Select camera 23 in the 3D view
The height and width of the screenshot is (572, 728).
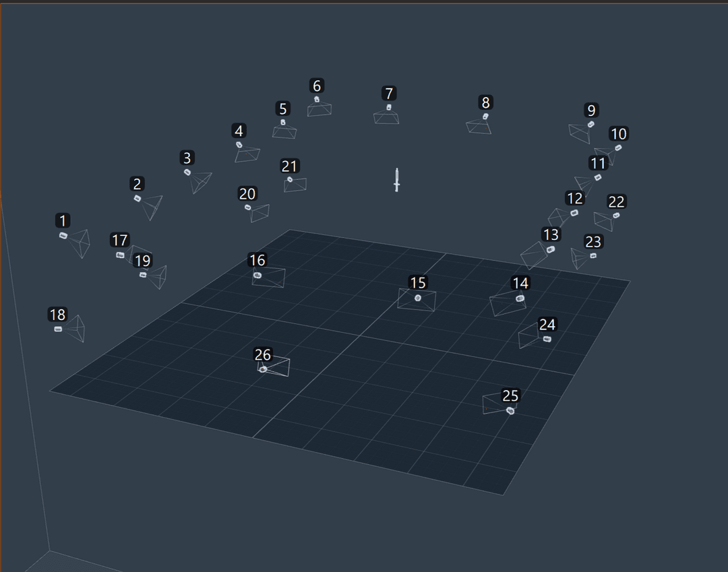coord(593,255)
